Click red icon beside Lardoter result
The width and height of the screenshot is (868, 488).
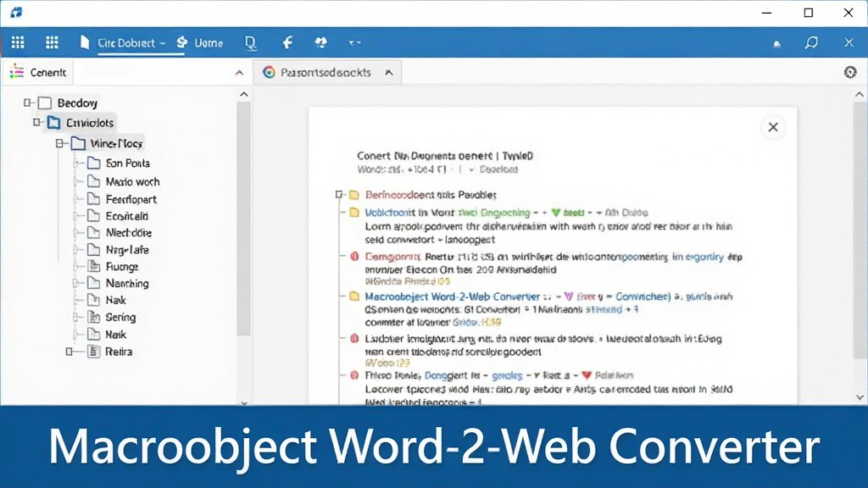coord(354,339)
